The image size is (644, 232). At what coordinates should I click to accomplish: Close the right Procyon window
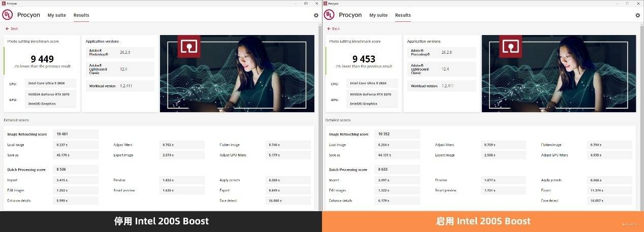point(638,3)
